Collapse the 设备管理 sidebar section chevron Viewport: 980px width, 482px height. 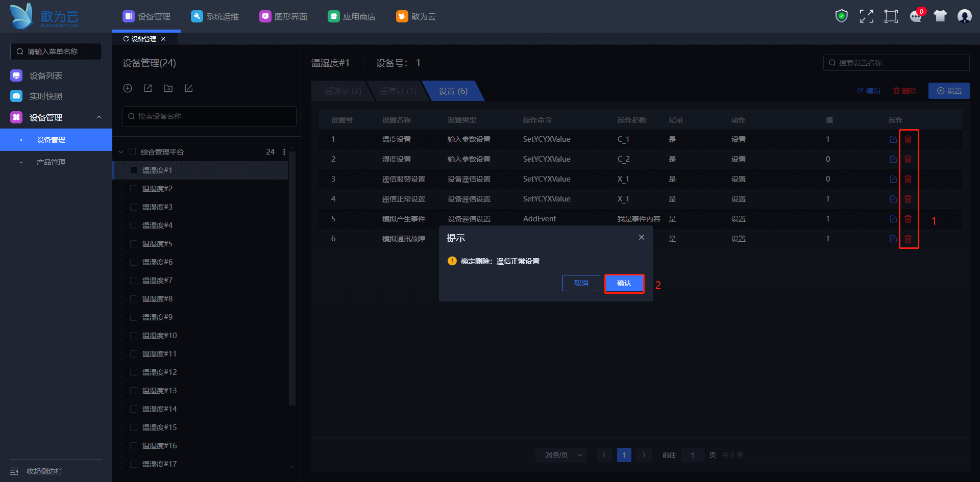tap(99, 117)
